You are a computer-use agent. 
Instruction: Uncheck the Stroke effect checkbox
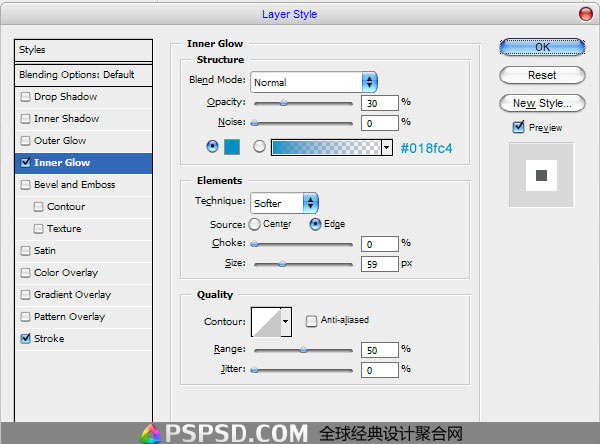pyautogui.click(x=25, y=338)
